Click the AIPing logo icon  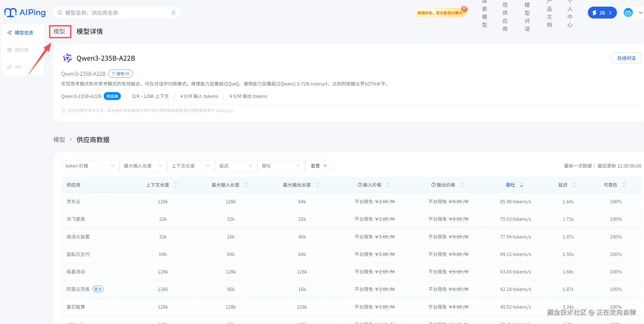pyautogui.click(x=11, y=12)
